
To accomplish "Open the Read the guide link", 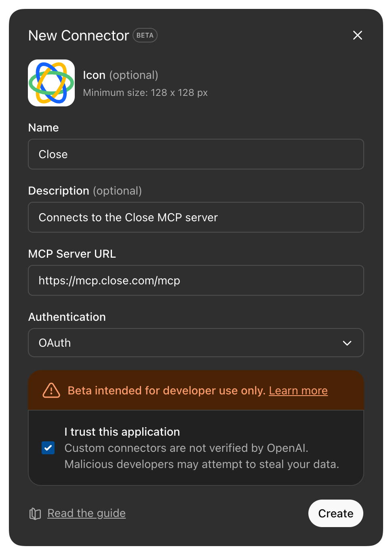I will click(x=86, y=513).
